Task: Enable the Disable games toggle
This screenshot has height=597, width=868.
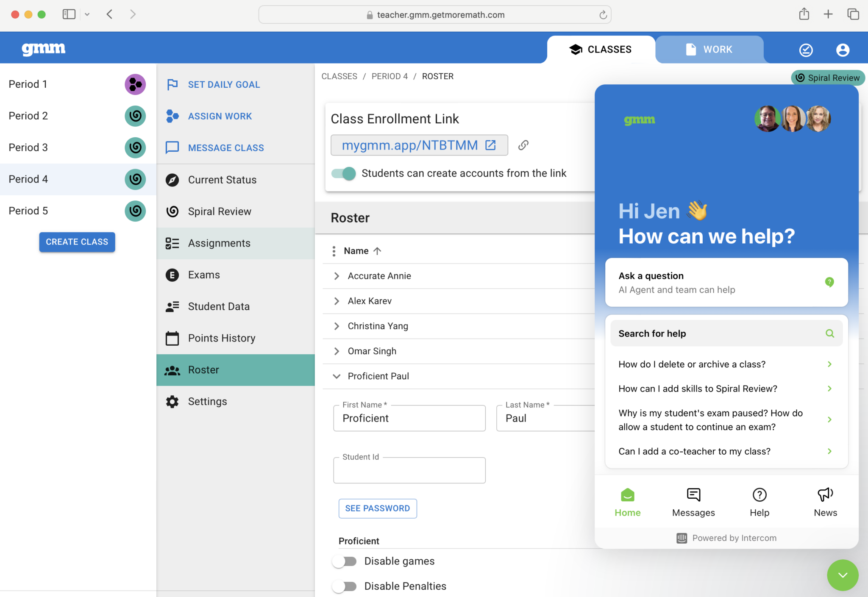Action: (345, 561)
